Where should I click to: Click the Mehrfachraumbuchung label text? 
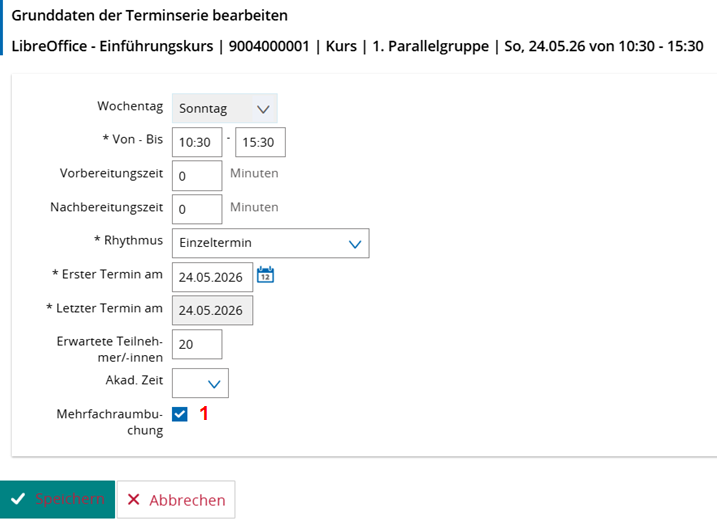(x=110, y=422)
